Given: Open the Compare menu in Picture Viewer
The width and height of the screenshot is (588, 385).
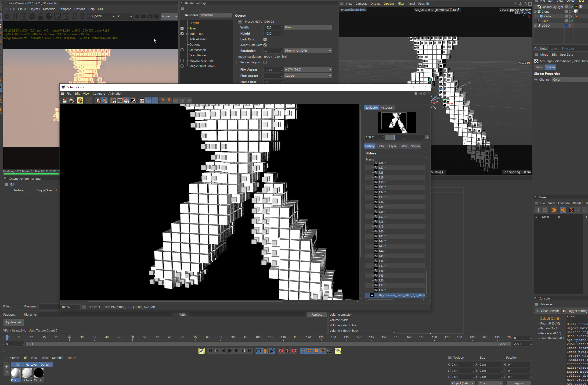Looking at the screenshot, I should (x=99, y=93).
